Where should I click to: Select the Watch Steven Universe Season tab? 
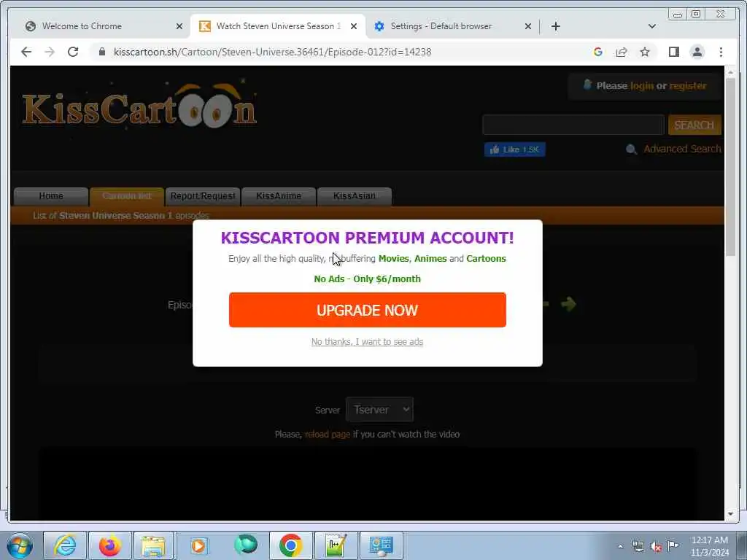coord(278,26)
